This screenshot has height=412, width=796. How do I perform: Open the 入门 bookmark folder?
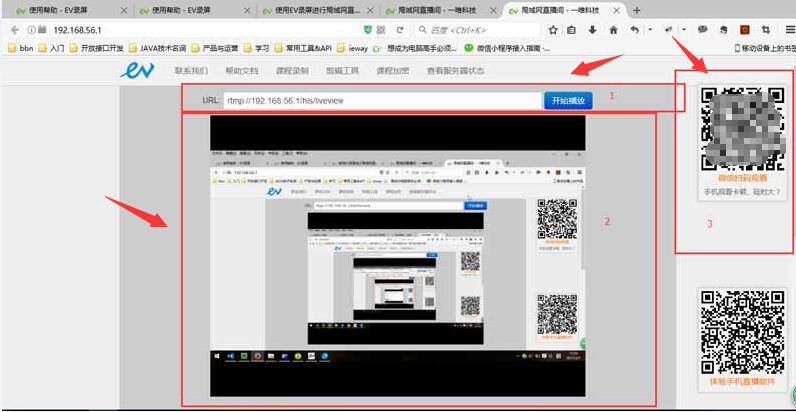[51, 49]
